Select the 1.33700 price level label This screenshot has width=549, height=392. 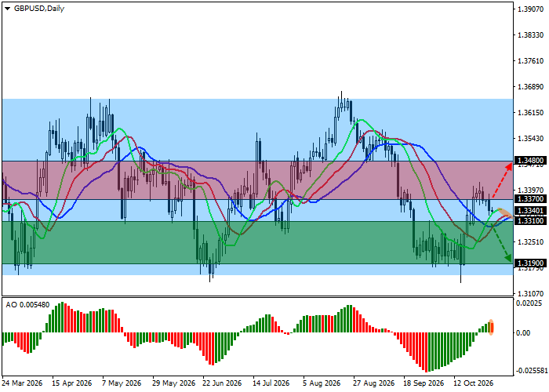point(531,199)
